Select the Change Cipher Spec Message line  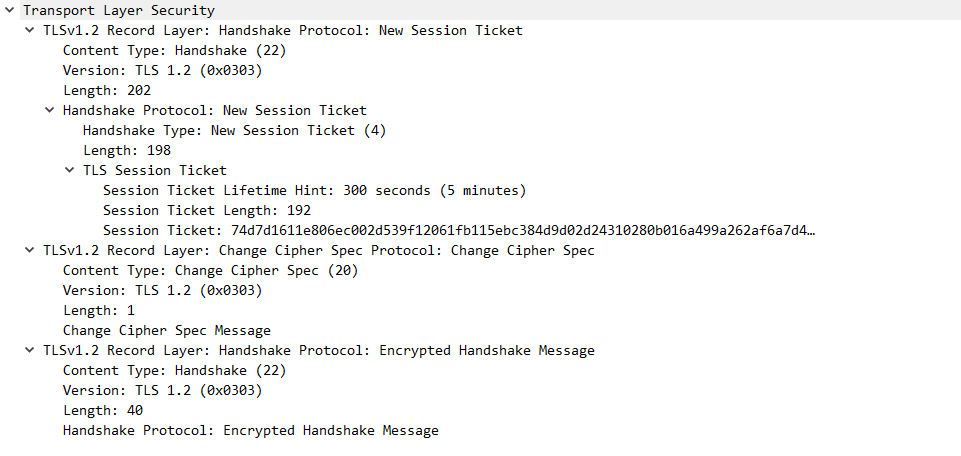pyautogui.click(x=167, y=330)
